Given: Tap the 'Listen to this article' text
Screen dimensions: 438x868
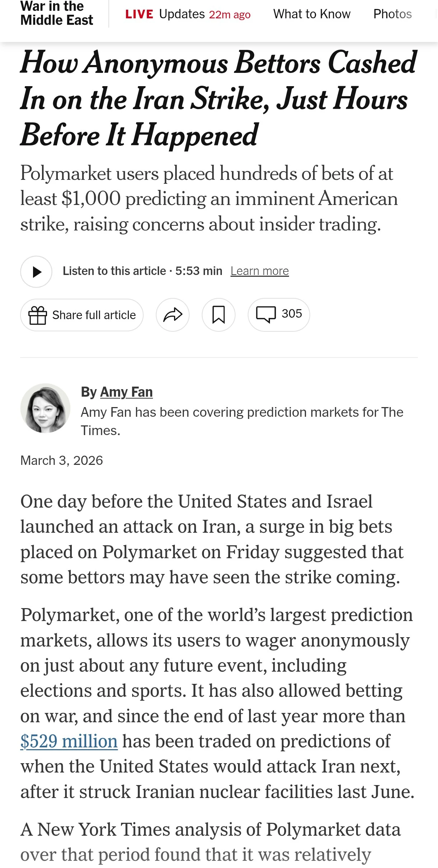Looking at the screenshot, I should click(114, 271).
